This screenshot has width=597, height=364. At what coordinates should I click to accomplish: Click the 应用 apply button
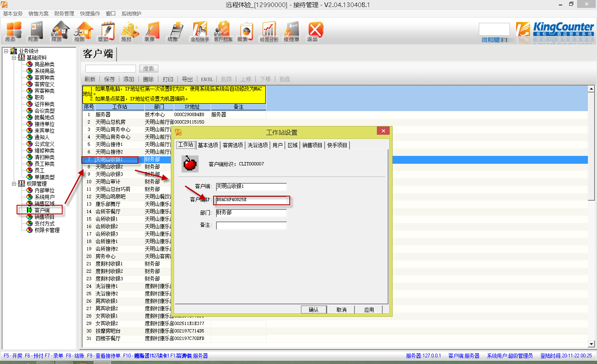[369, 310]
